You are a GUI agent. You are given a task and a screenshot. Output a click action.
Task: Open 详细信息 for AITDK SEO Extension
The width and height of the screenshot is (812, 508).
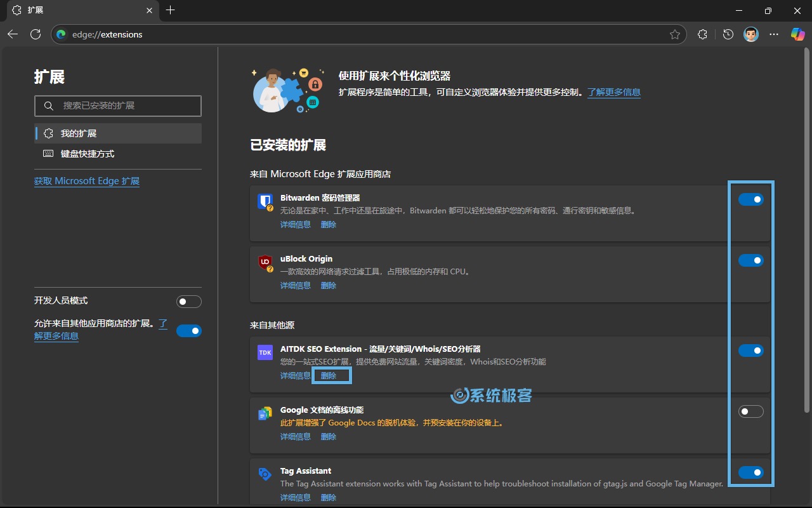tap(296, 376)
